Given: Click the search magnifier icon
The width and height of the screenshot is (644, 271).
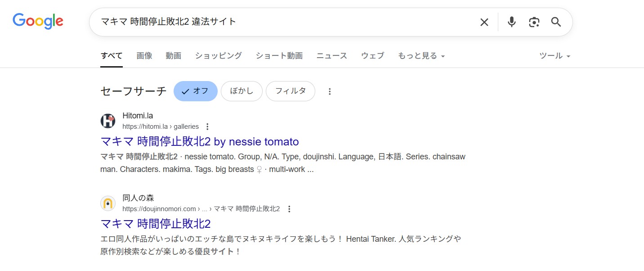Looking at the screenshot, I should click(556, 21).
